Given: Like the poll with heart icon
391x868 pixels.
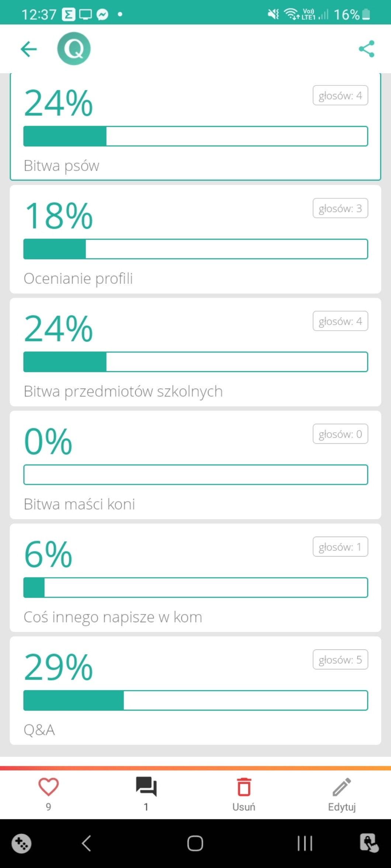Looking at the screenshot, I should tap(48, 787).
